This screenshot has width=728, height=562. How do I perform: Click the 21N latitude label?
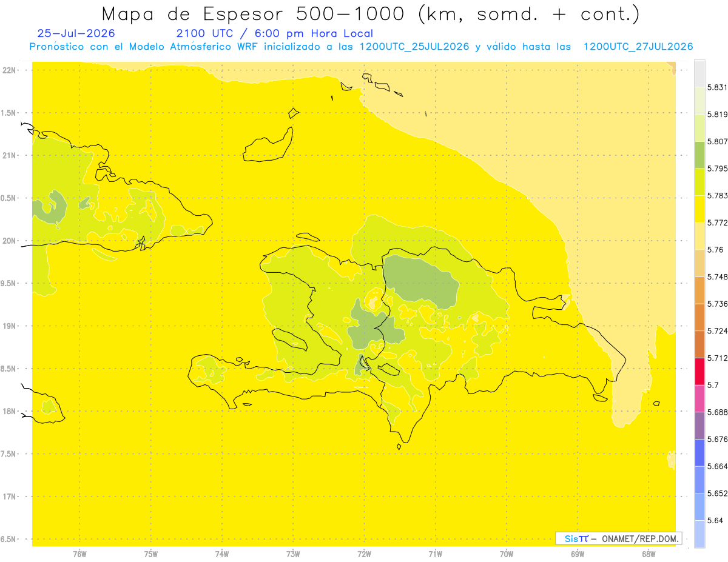coord(9,156)
